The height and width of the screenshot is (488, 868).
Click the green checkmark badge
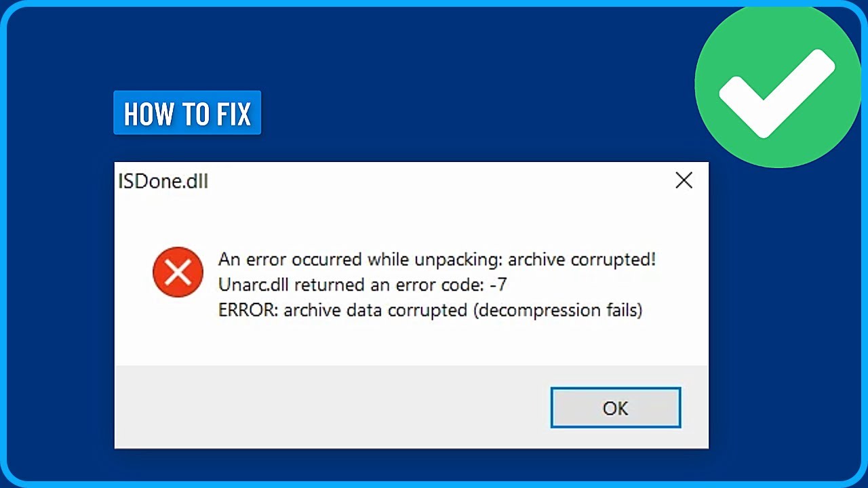pos(777,87)
